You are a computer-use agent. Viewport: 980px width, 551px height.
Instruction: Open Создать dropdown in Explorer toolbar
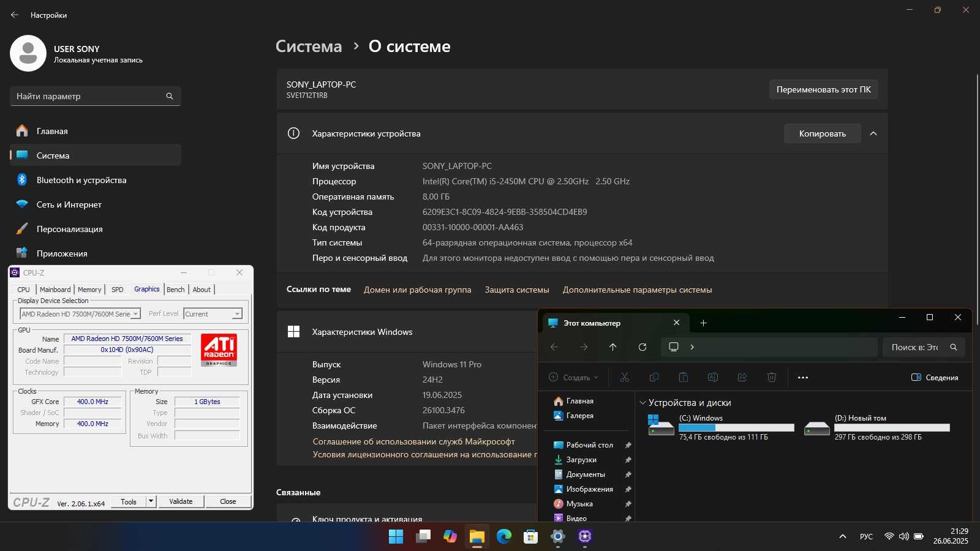[x=574, y=377]
